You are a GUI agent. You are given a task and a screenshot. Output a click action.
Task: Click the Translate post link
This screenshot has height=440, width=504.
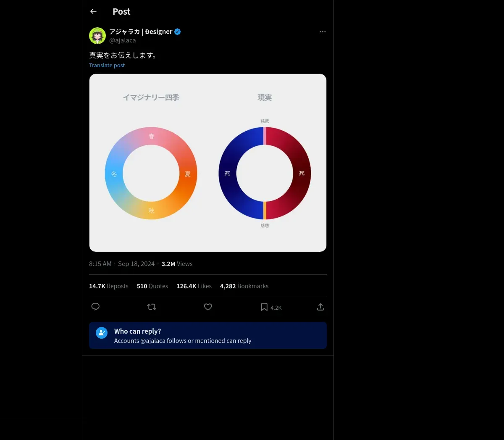tap(107, 65)
